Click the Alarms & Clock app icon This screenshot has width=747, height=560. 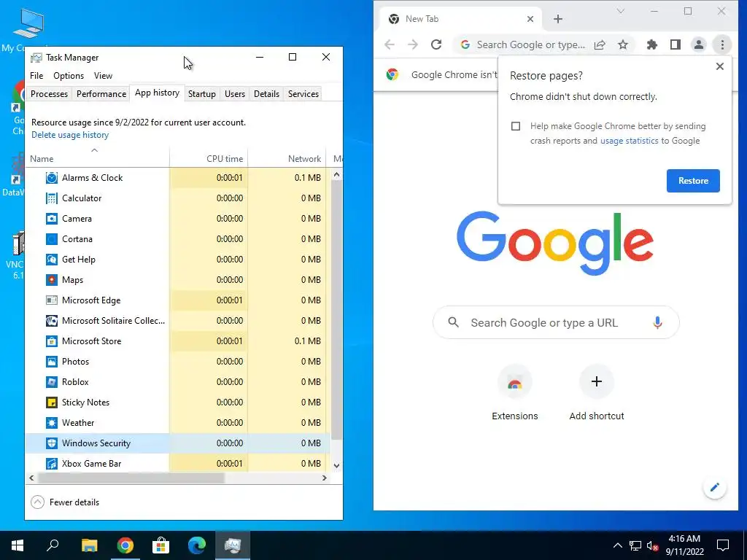pos(52,178)
